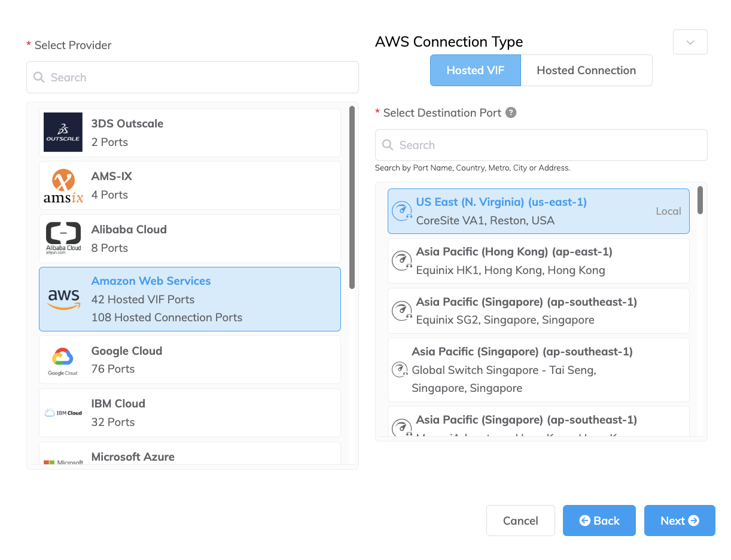Image resolution: width=731 pixels, height=560 pixels.
Task: Switch to Hosted Connection type
Action: click(586, 71)
